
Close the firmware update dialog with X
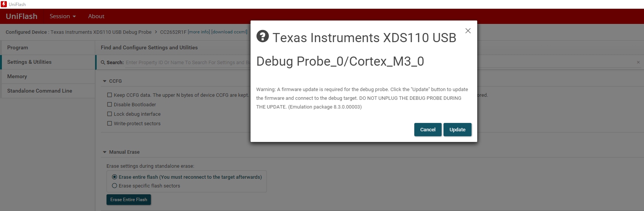click(x=468, y=31)
